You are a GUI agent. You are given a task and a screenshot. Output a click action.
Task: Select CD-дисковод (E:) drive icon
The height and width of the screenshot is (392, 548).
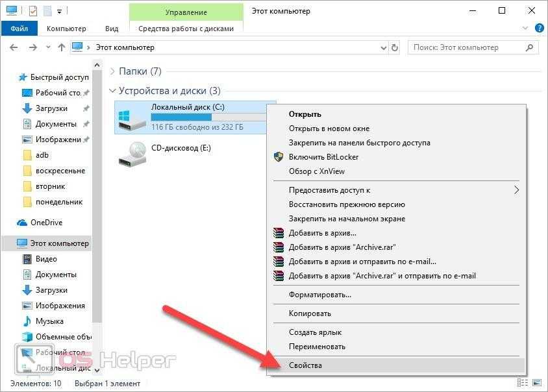click(132, 153)
